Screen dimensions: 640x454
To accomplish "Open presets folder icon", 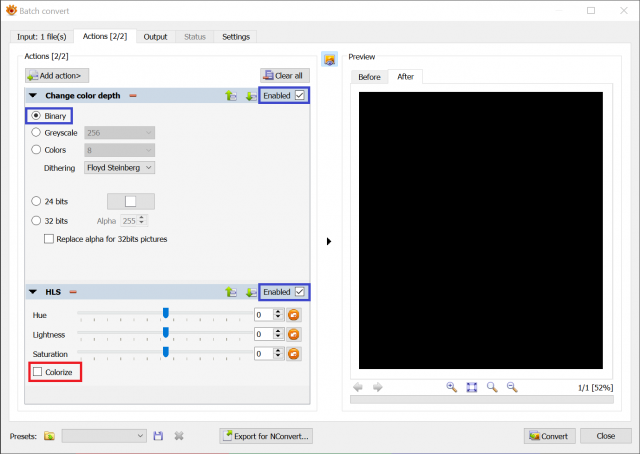I will tap(49, 436).
